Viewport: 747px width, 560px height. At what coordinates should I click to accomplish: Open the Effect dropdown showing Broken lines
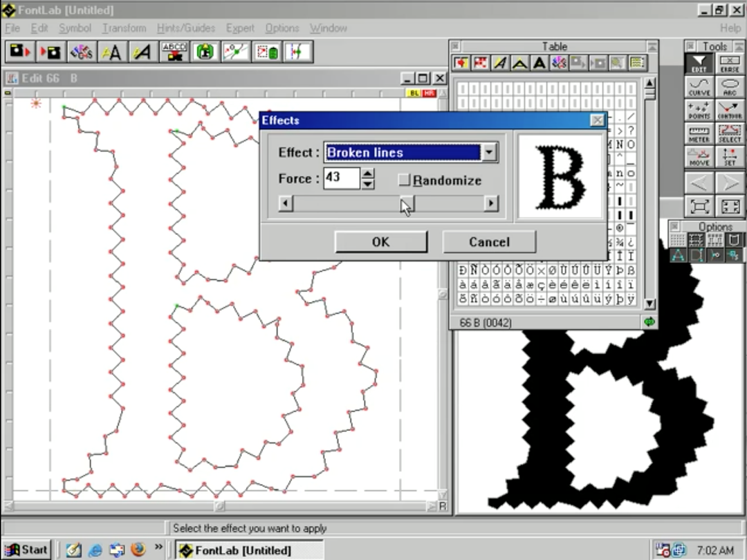click(490, 152)
